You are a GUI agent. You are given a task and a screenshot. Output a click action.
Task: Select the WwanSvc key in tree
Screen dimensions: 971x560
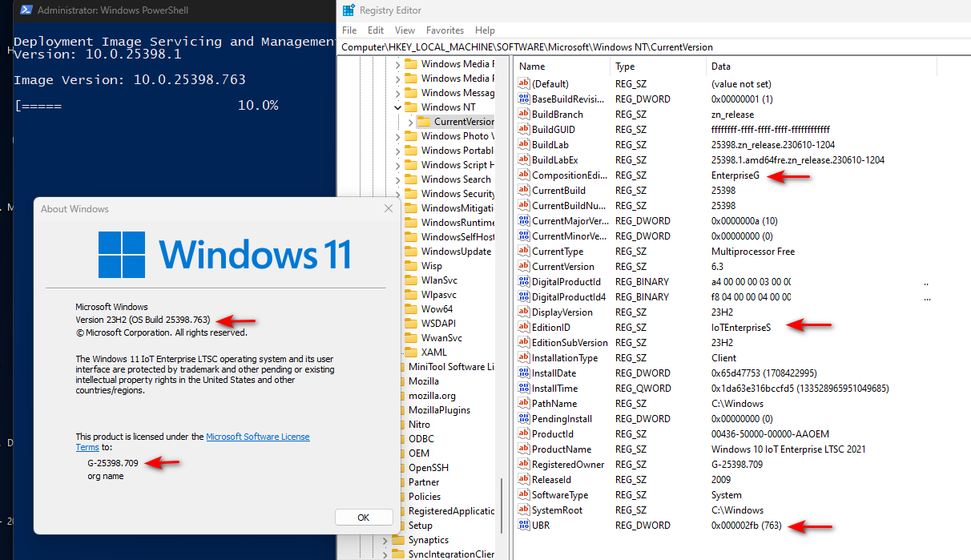(441, 338)
